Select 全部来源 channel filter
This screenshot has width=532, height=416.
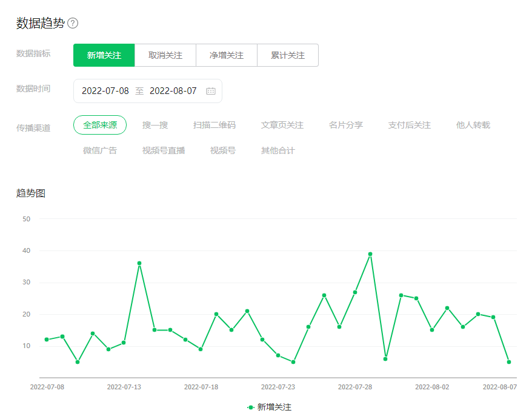pyautogui.click(x=100, y=125)
